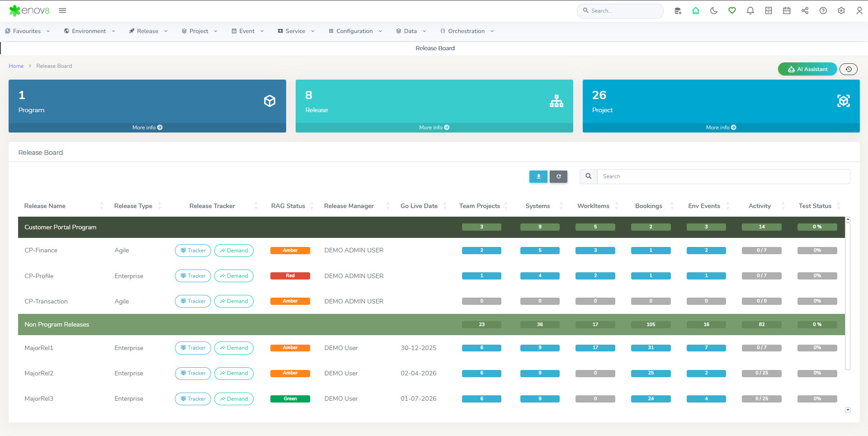Expand the Orchestration dropdown
The width and height of the screenshot is (868, 436).
(x=467, y=31)
